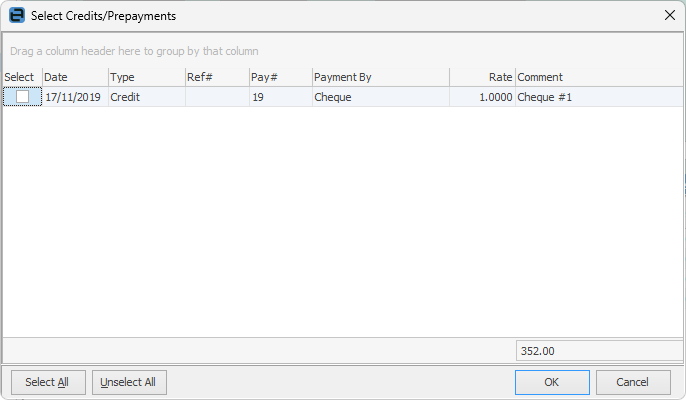Click the Credit type cell
The width and height of the screenshot is (686, 400).
coord(147,97)
